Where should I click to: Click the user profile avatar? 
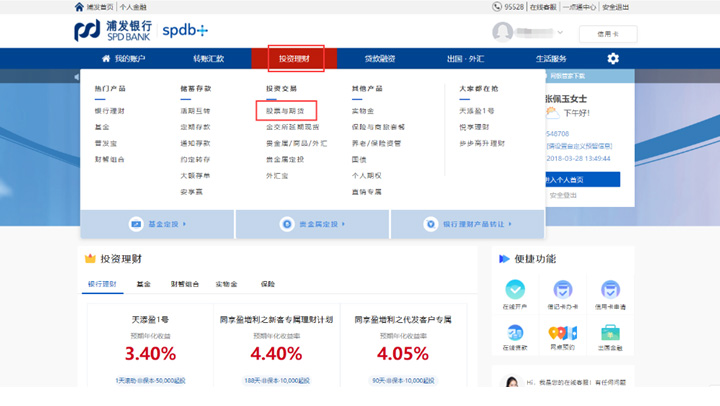click(502, 32)
